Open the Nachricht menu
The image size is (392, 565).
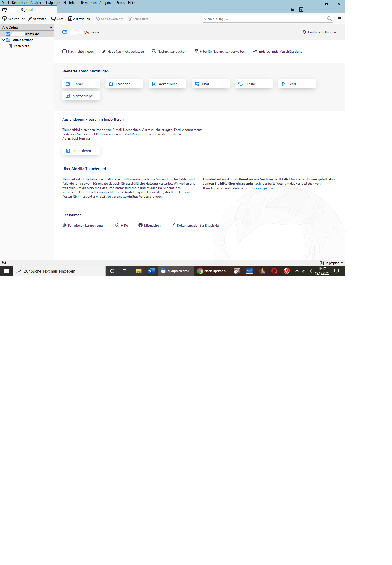(x=70, y=3)
